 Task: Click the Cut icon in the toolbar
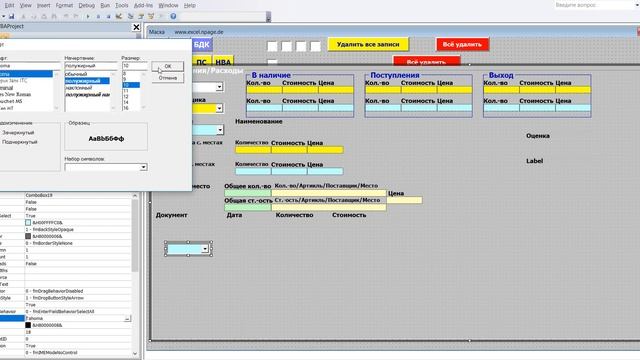(23, 16)
